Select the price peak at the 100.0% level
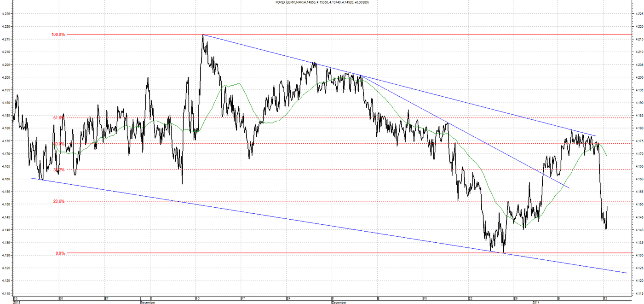 pos(203,35)
